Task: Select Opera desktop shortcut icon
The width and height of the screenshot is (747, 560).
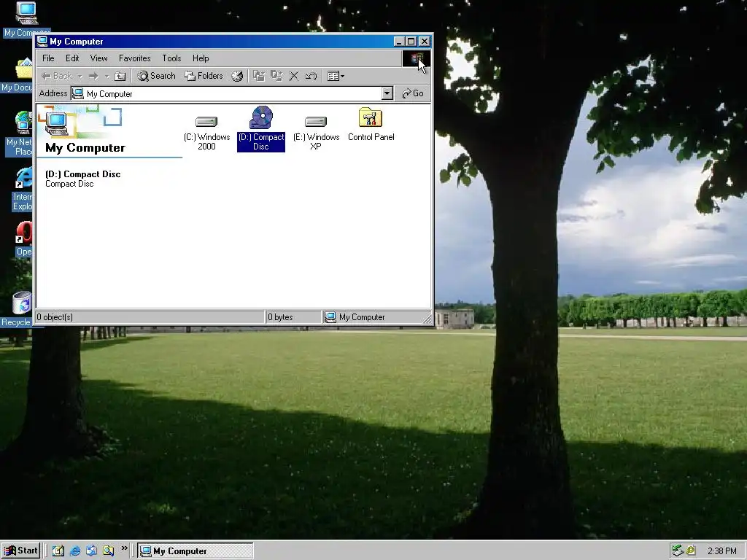Action: [x=24, y=239]
